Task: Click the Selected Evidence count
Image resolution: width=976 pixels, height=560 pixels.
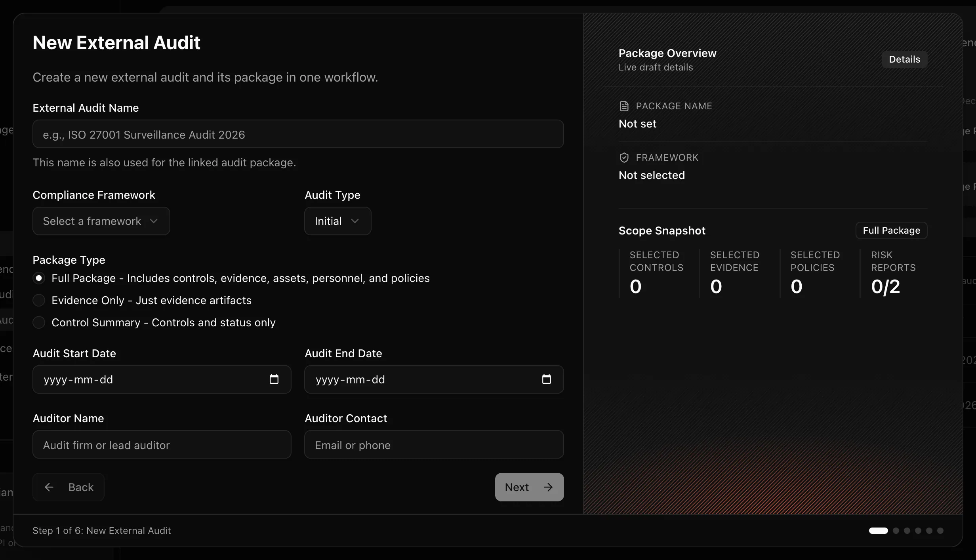Action: (x=716, y=286)
